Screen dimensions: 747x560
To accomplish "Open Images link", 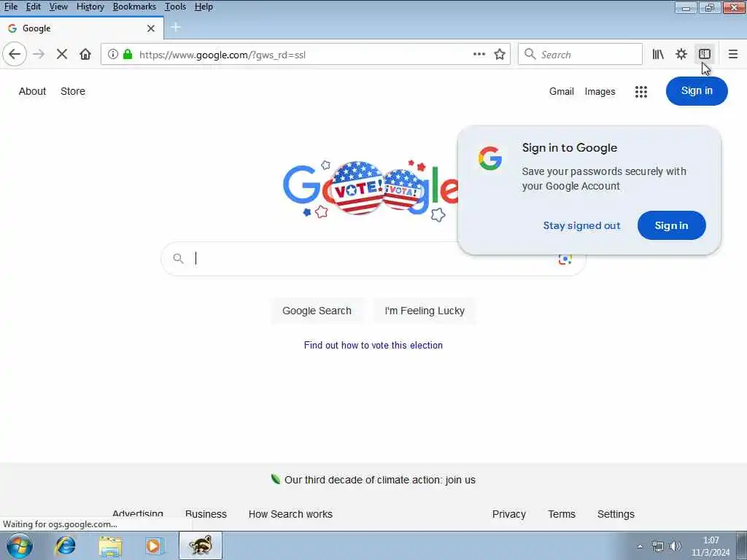I will pyautogui.click(x=600, y=91).
